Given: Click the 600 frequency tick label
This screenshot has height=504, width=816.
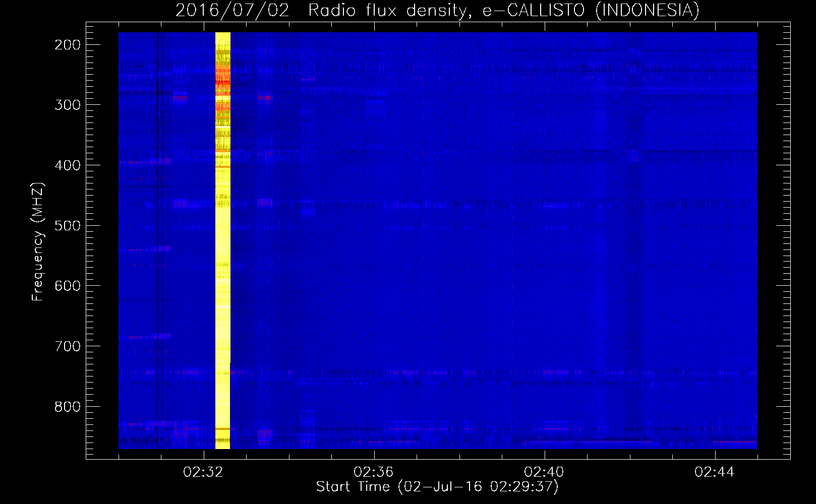Looking at the screenshot, I should (68, 286).
